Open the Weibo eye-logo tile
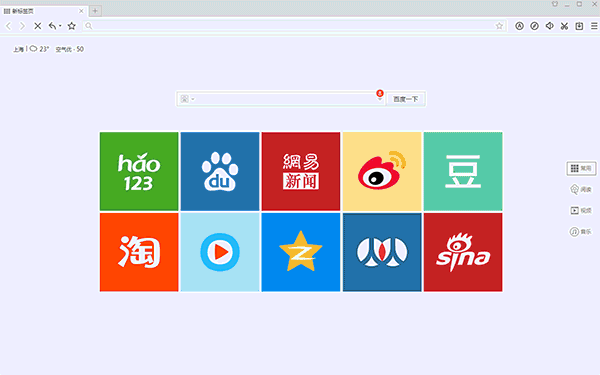The width and height of the screenshot is (600, 375). click(x=382, y=171)
